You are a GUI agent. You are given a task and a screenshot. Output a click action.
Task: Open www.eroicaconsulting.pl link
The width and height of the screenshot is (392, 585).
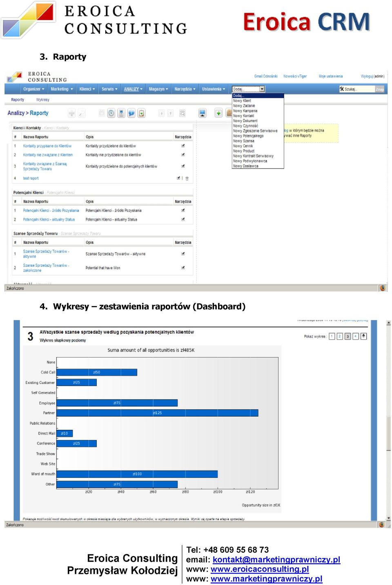point(260,569)
